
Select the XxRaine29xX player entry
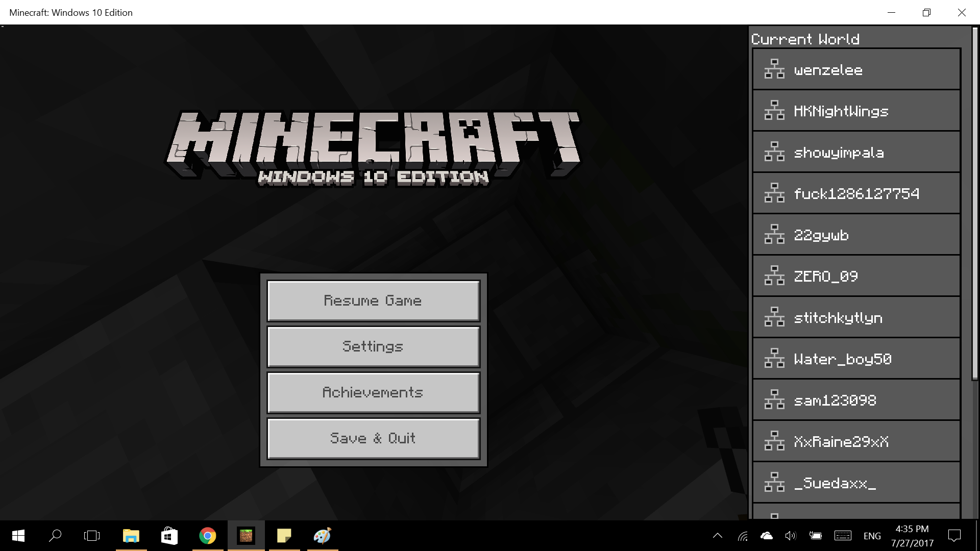coord(856,441)
